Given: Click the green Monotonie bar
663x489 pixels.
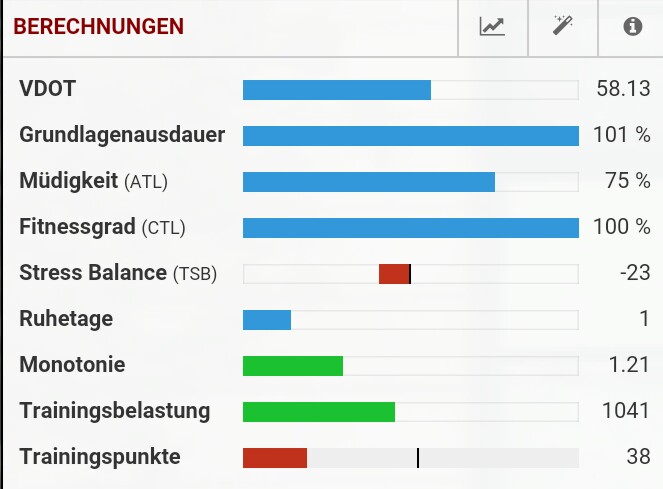Looking at the screenshot, I should [293, 366].
